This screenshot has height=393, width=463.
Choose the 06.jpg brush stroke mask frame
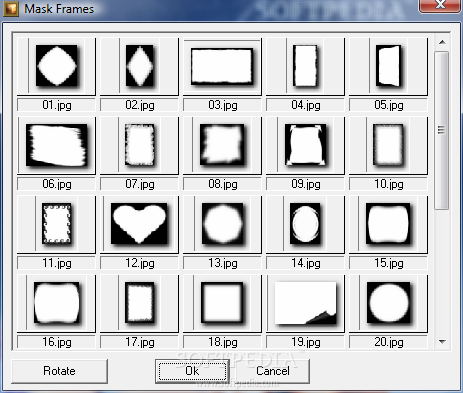tap(56, 145)
